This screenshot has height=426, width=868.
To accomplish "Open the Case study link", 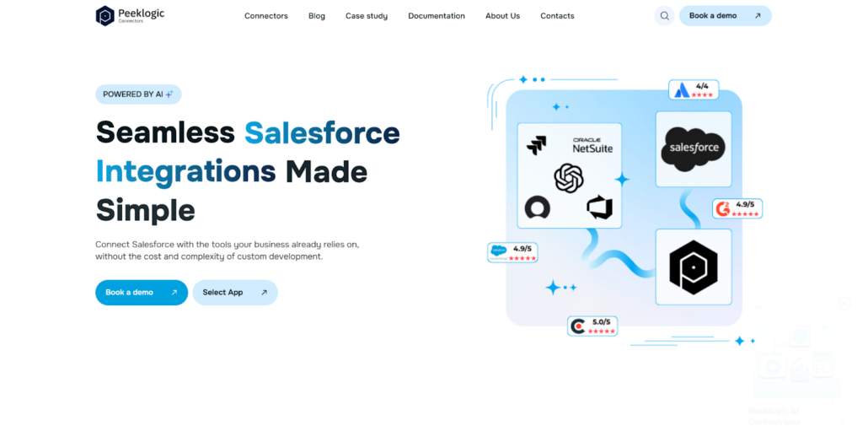I will point(367,16).
